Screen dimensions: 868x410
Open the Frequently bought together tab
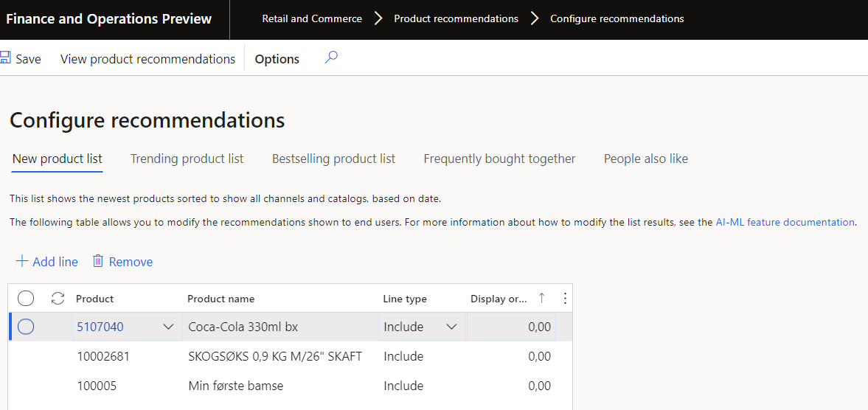click(499, 159)
